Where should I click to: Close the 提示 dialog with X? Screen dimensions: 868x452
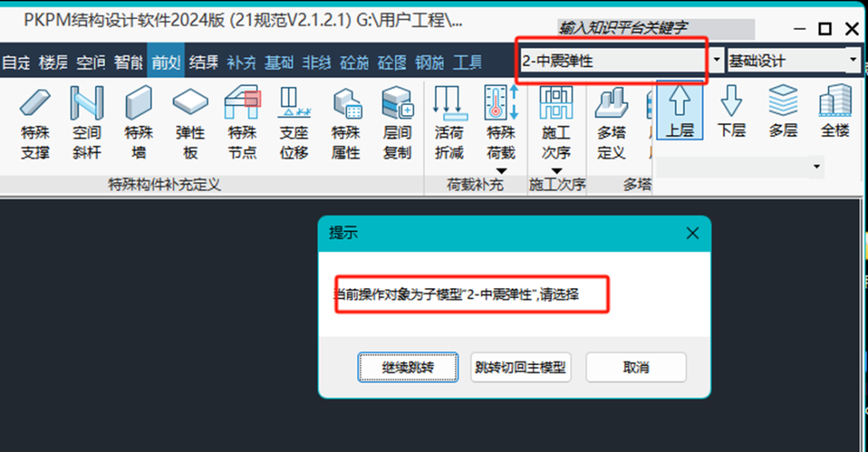(693, 233)
